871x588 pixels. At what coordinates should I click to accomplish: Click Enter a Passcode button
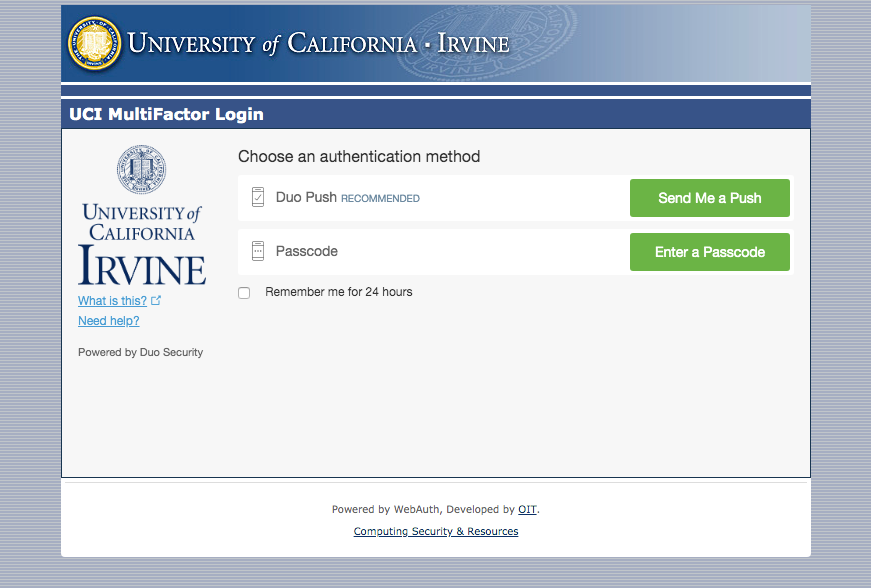click(709, 252)
